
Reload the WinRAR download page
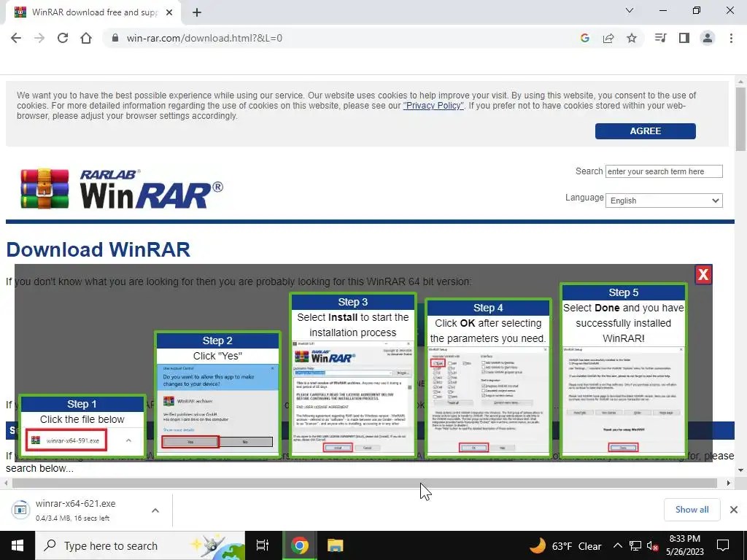pos(63,38)
